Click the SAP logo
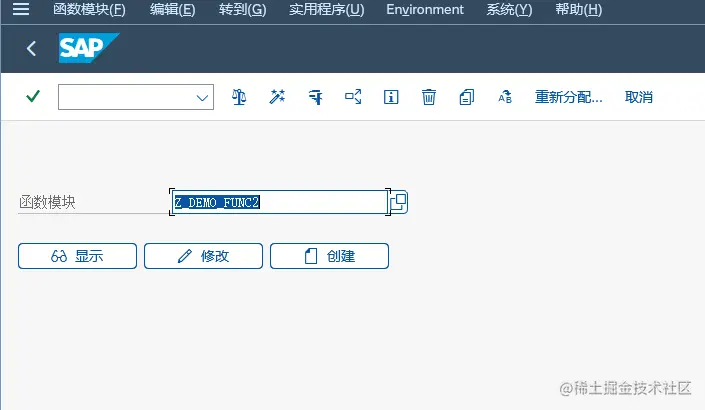Viewport: 705px width, 410px height. tap(89, 48)
